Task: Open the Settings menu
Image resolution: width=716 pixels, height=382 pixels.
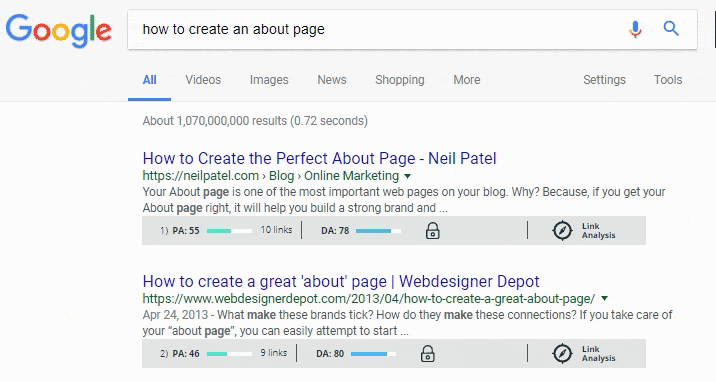Action: [x=604, y=80]
